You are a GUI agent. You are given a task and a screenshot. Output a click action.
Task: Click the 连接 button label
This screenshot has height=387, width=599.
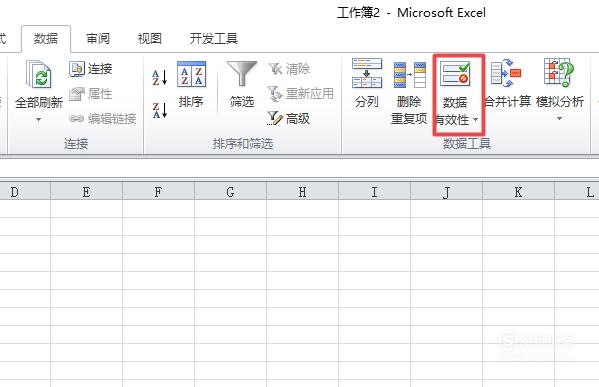100,69
